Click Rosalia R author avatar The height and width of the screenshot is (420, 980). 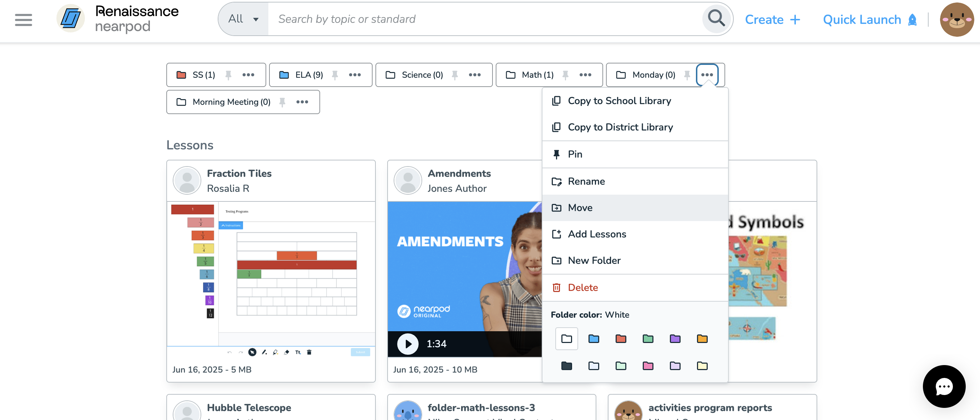(187, 180)
